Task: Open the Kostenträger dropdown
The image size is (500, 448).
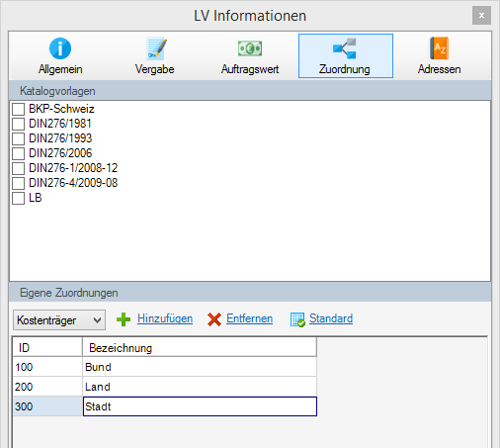Action: [59, 319]
